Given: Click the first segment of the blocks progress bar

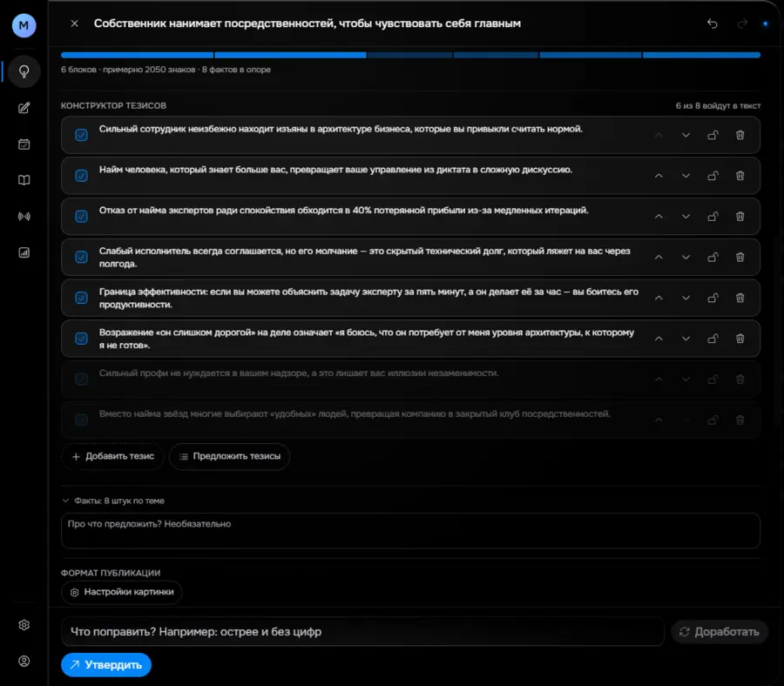Looking at the screenshot, I should [137, 55].
